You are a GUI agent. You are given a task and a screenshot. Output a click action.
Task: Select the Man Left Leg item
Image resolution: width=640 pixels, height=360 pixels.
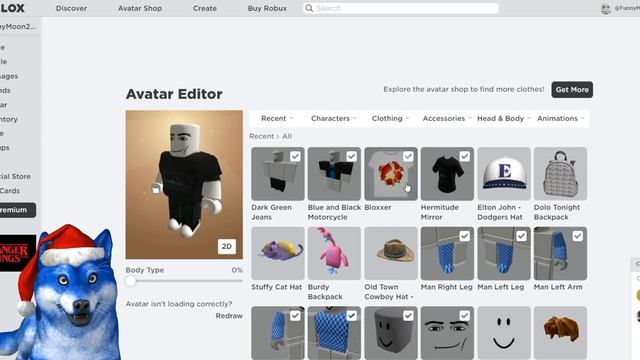coord(504,253)
